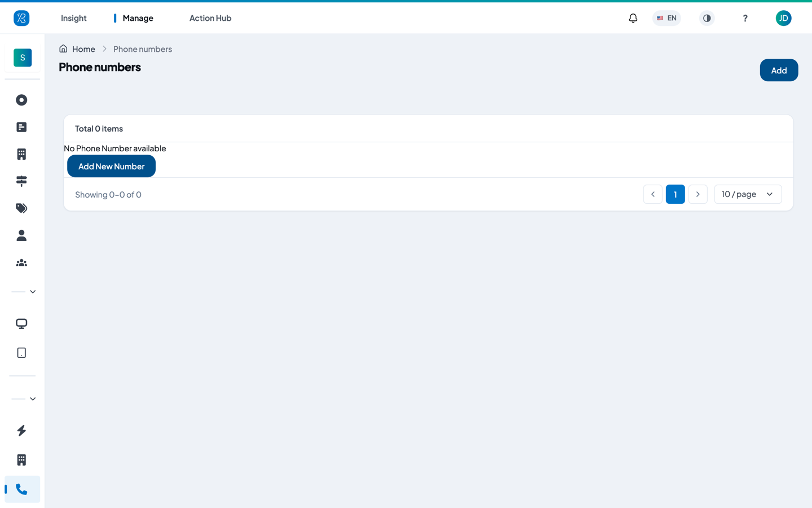
Task: Open the circle dashboard sidebar icon
Action: [21, 100]
